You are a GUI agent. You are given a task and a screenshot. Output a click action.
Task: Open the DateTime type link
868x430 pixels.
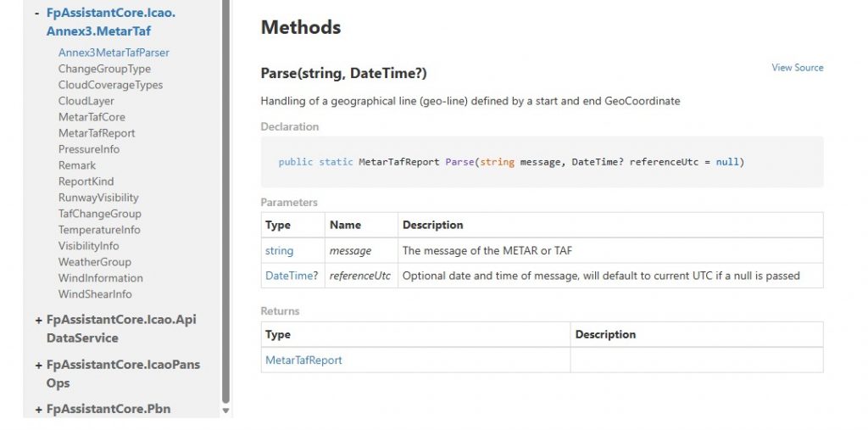287,276
